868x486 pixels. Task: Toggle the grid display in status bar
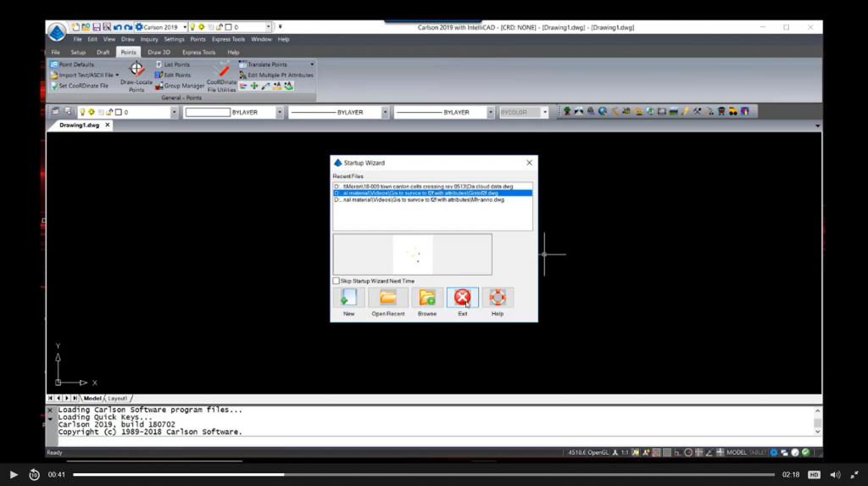(667, 452)
